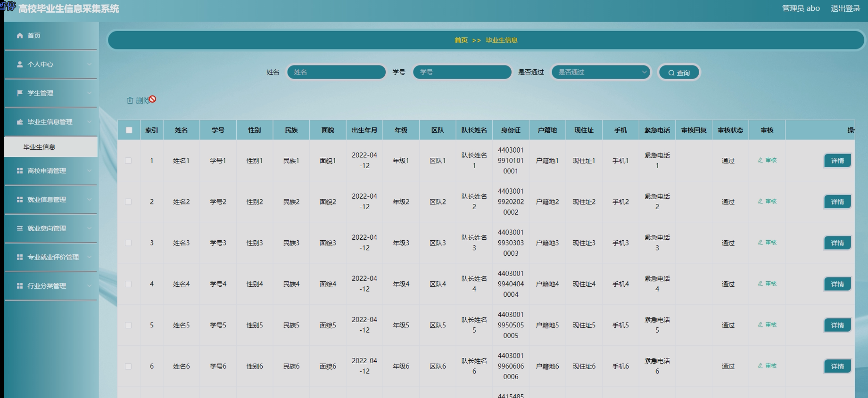This screenshot has height=398, width=868.
Task: Click 详情 button for 姓名2
Action: [837, 202]
